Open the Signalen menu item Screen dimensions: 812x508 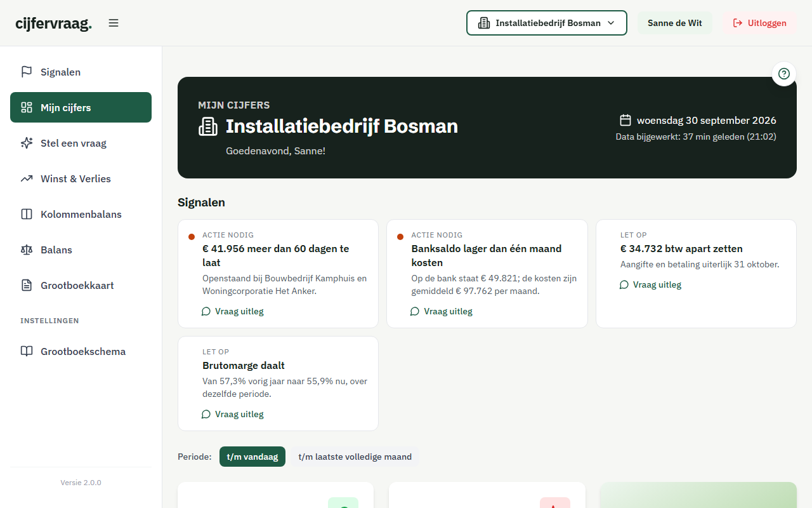[81, 72]
